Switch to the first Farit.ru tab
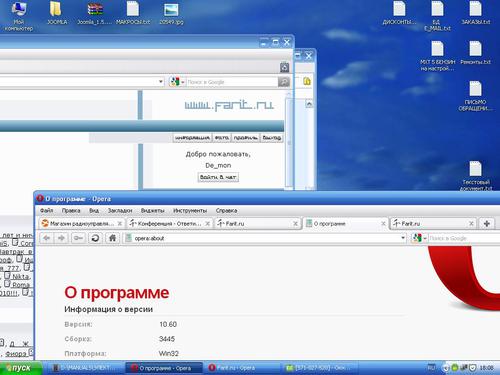 click(257, 224)
